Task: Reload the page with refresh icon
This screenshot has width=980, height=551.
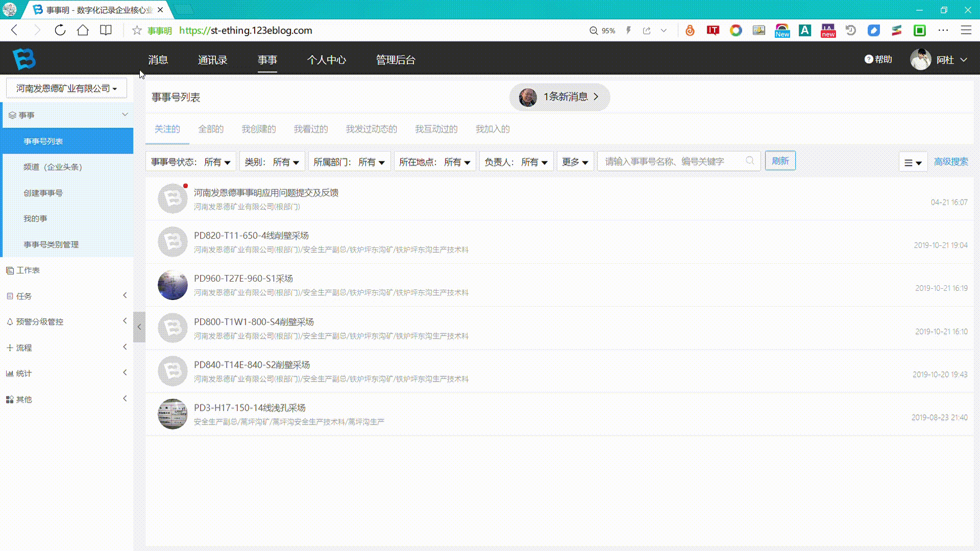Action: pos(60,31)
